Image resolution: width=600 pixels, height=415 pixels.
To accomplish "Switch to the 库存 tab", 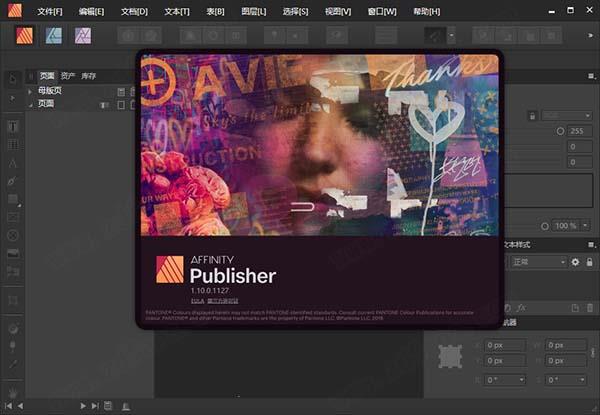I will (x=88, y=76).
